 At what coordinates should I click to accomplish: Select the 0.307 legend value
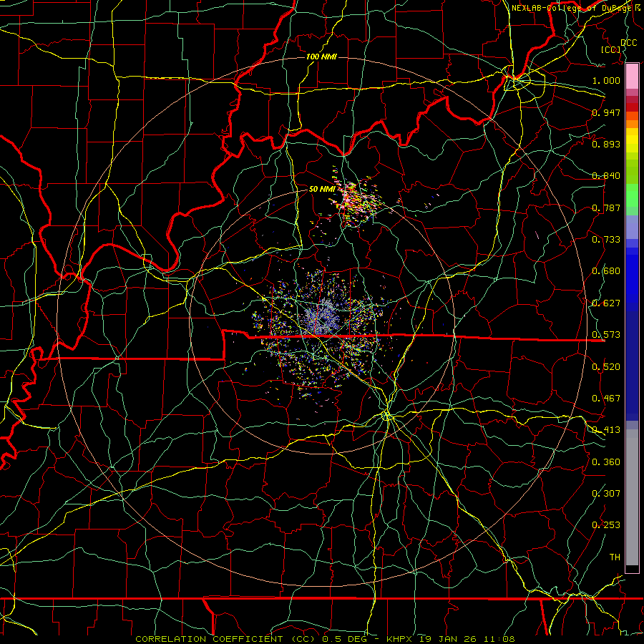tap(606, 493)
